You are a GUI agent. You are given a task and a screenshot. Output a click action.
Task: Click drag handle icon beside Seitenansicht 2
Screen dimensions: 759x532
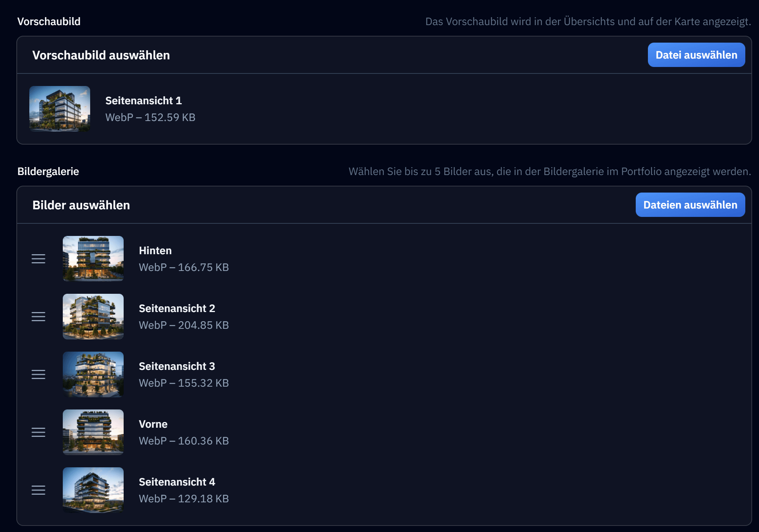[x=38, y=317]
